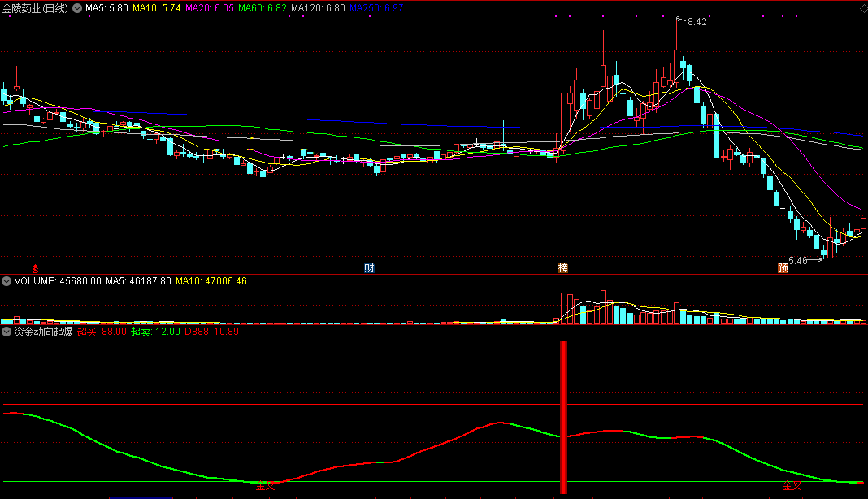Image resolution: width=868 pixels, height=499 pixels.
Task: Select the MA20: 6.05 label
Action: tap(209, 8)
